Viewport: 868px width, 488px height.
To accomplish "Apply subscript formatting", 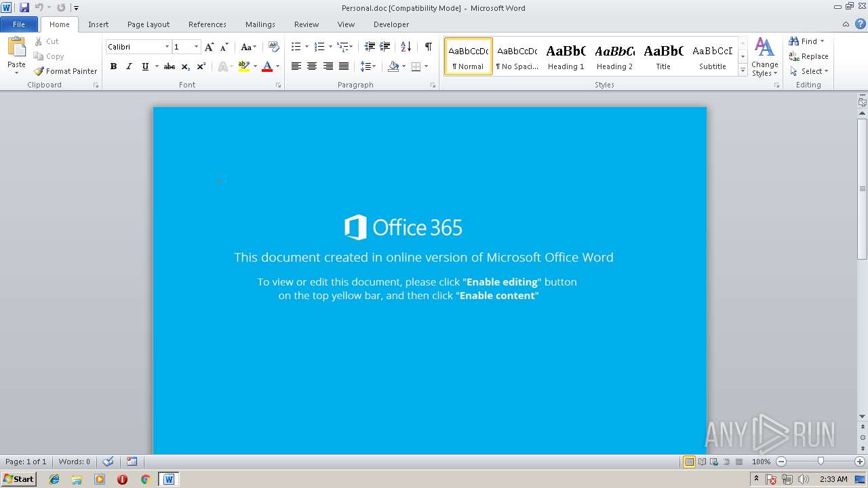I will click(186, 66).
